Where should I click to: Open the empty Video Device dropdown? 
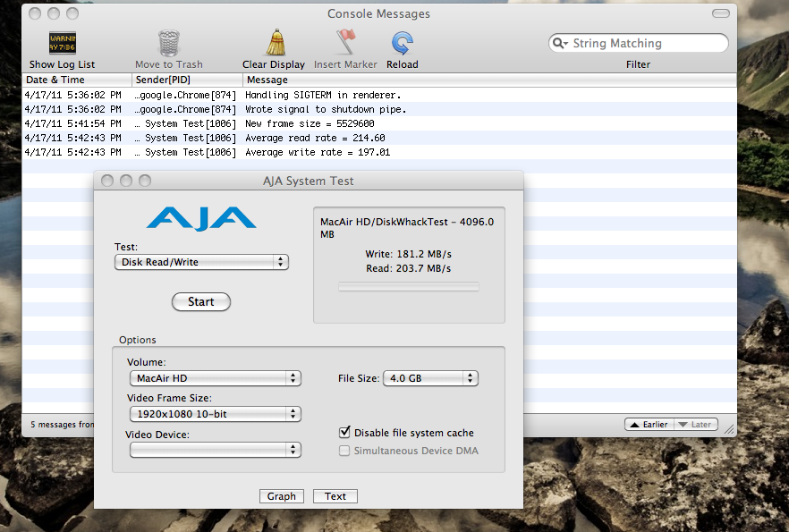point(216,450)
